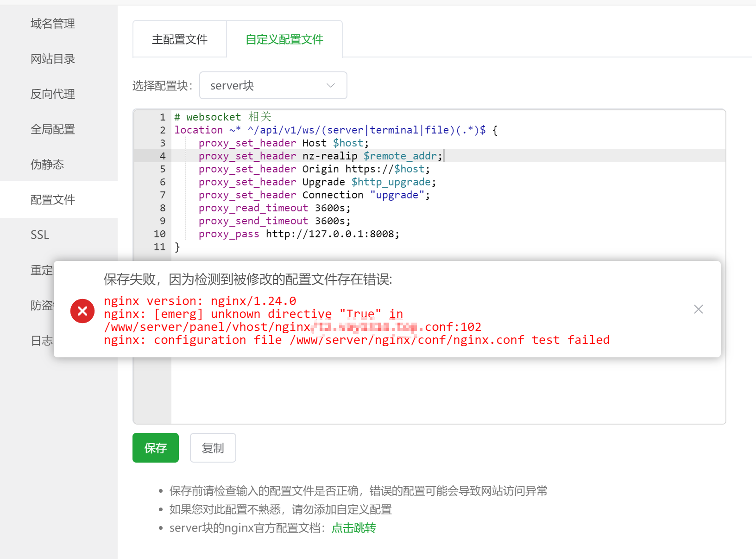
Task: Open 域名管理 in sidebar
Action: pyautogui.click(x=53, y=24)
